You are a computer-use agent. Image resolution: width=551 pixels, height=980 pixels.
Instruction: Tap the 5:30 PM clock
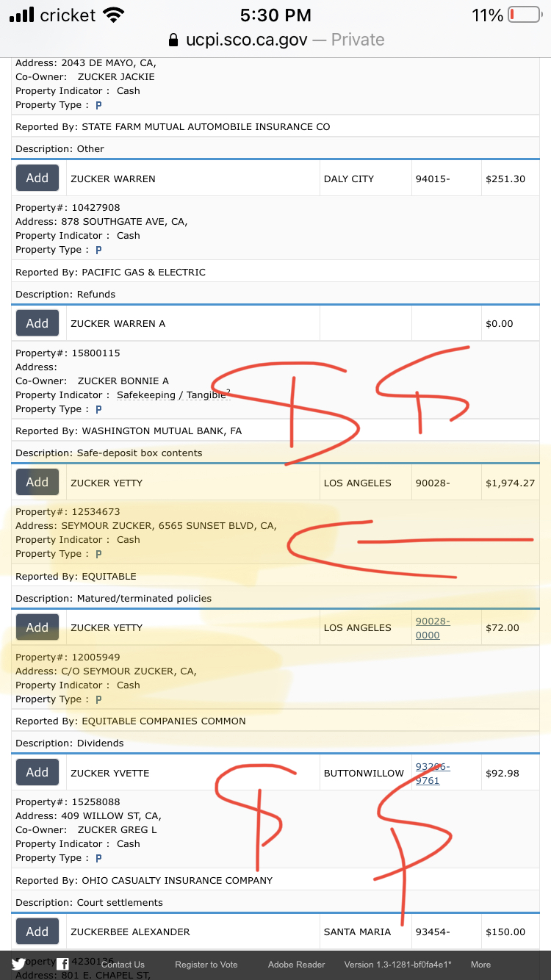pyautogui.click(x=275, y=15)
